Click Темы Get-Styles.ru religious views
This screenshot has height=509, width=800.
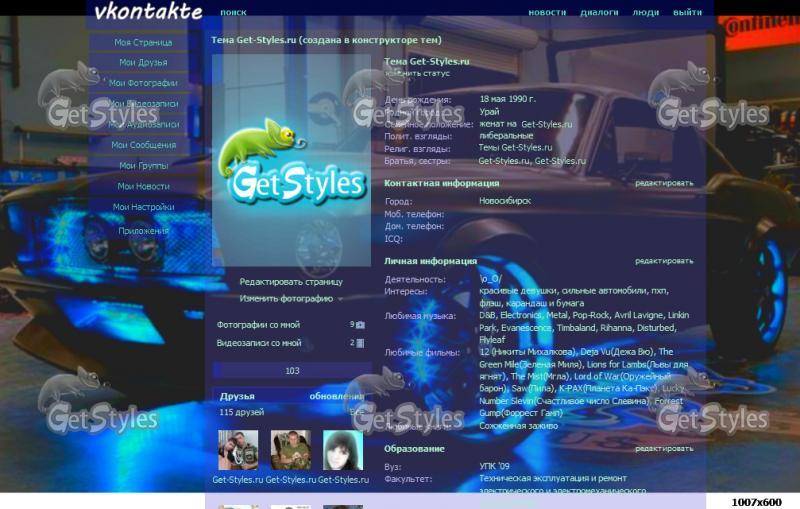[515, 147]
